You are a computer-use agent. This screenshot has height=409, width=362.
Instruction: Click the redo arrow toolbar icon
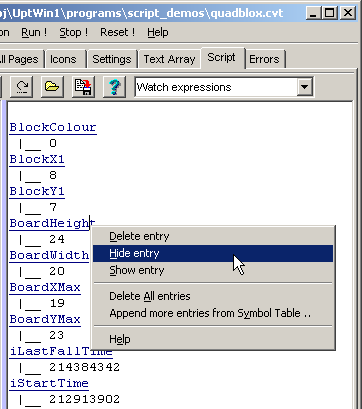coord(22,87)
